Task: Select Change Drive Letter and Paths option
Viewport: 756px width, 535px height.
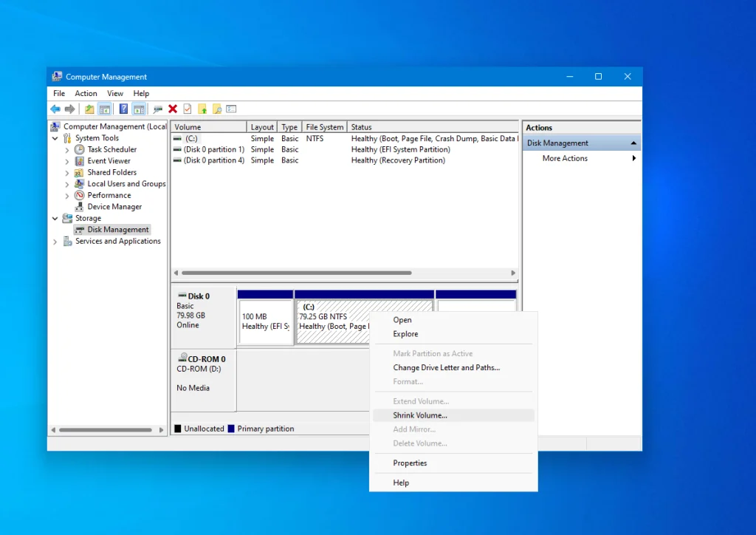Action: coord(446,367)
